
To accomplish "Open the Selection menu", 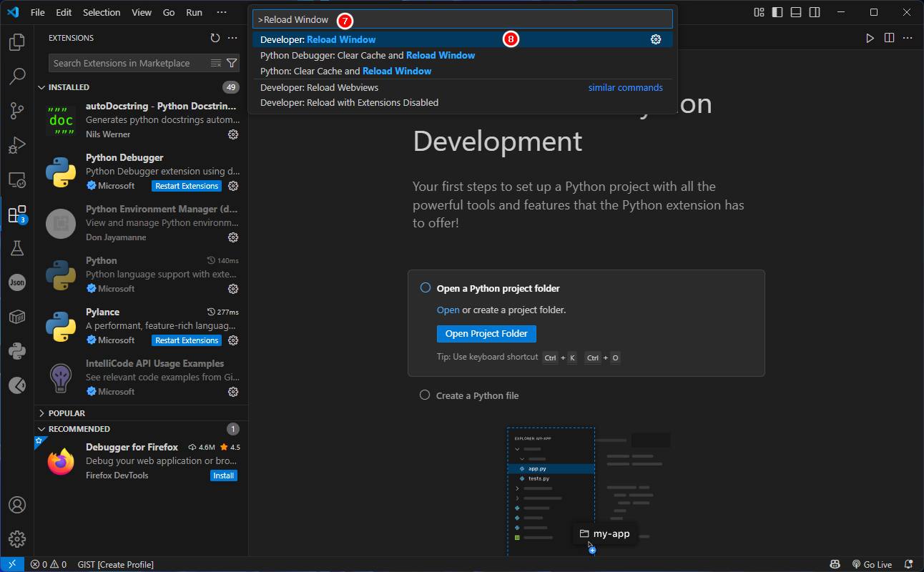I will click(102, 12).
